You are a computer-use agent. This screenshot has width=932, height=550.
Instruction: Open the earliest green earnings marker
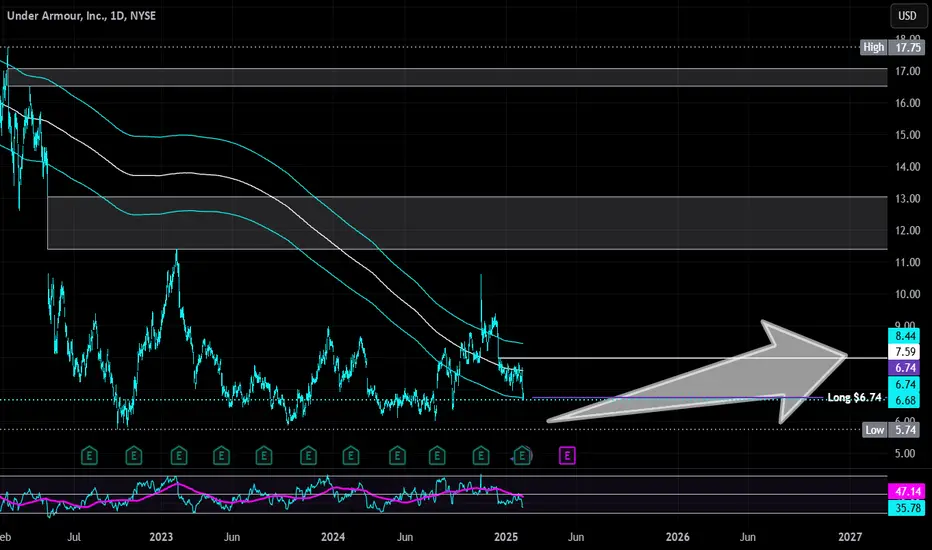click(x=89, y=456)
